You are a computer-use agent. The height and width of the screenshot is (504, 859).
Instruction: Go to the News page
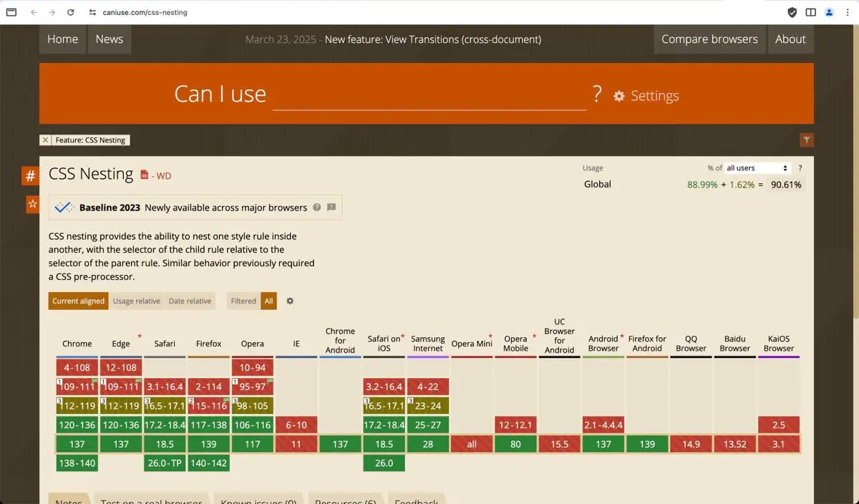tap(110, 39)
